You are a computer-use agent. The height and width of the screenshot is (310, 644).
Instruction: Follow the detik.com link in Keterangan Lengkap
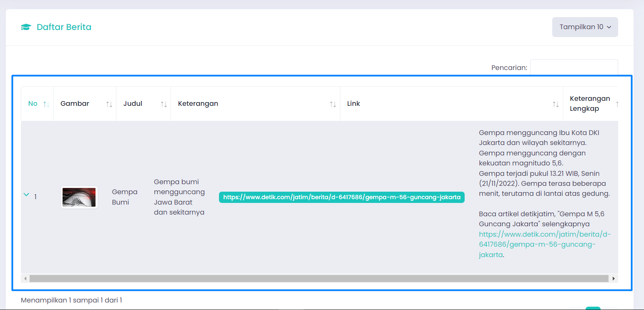[545, 244]
